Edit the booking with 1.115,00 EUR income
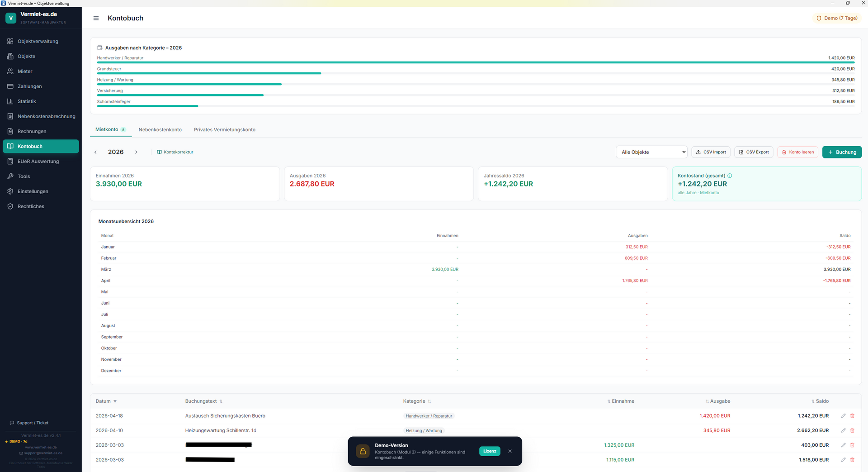This screenshot has width=868, height=472. pos(843,460)
